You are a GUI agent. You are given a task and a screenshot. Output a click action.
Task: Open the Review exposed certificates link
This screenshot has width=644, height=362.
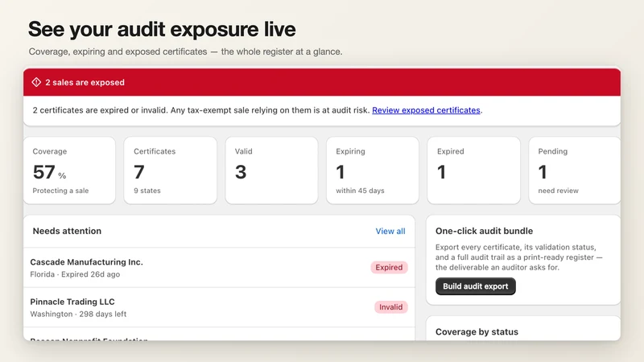tap(426, 110)
